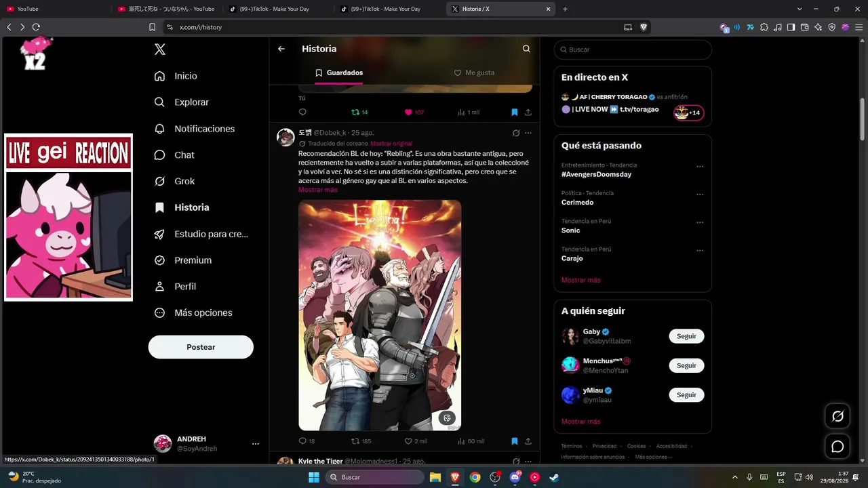Switch to the Me gusta tab
The height and width of the screenshot is (488, 868).
pos(474,73)
